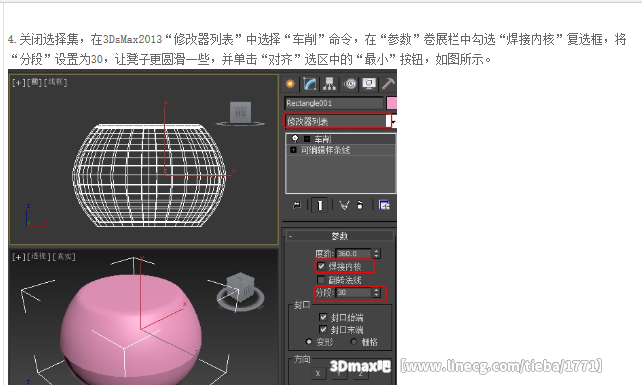The image size is (642, 385).
Task: Toggle Show End Result button
Action: coord(320,205)
